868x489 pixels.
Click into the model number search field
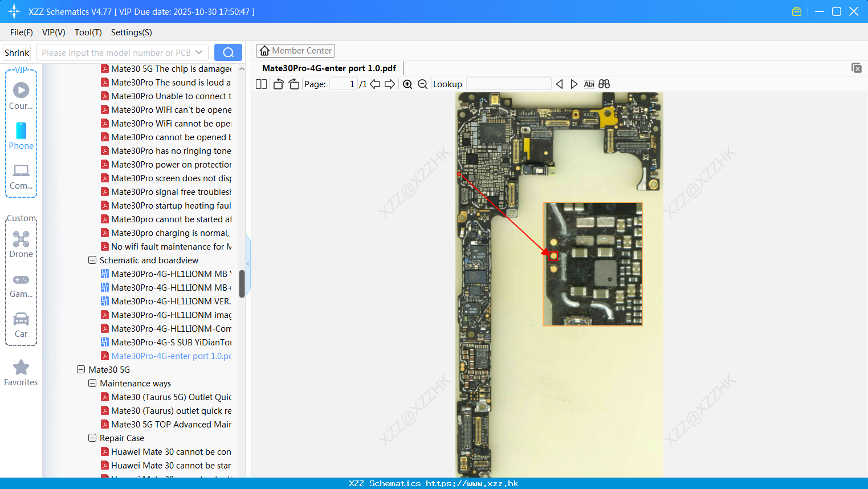pyautogui.click(x=116, y=52)
